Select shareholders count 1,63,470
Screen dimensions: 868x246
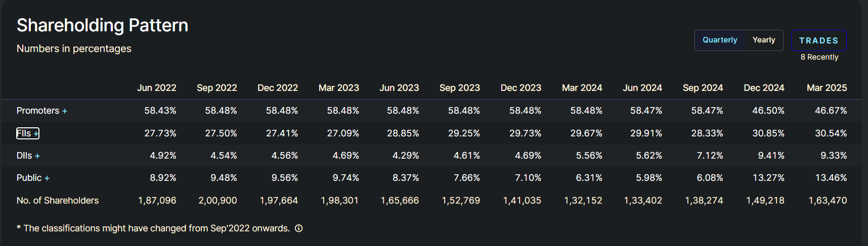tap(828, 201)
